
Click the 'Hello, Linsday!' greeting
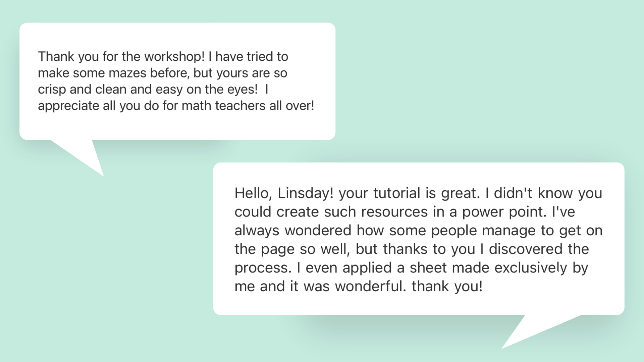pyautogui.click(x=284, y=193)
